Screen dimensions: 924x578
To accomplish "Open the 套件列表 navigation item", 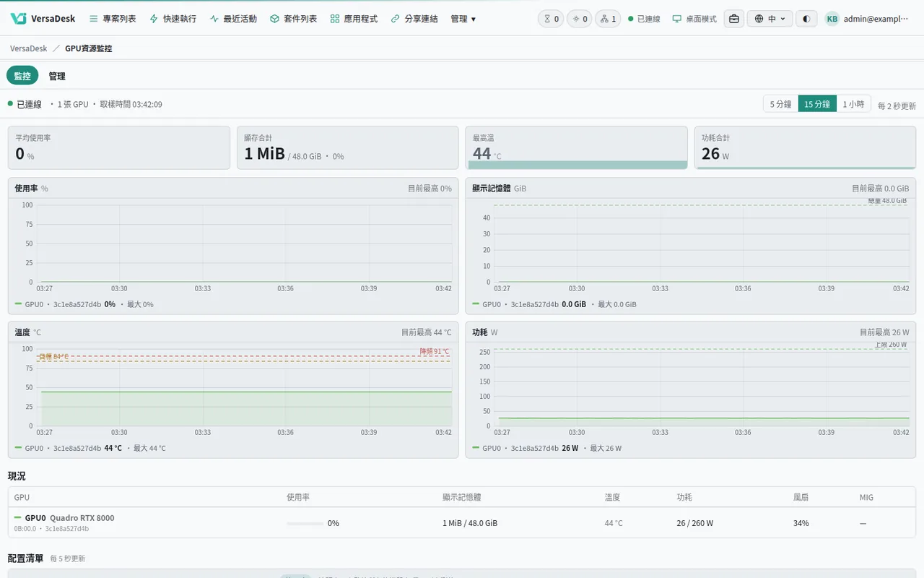I will [293, 19].
